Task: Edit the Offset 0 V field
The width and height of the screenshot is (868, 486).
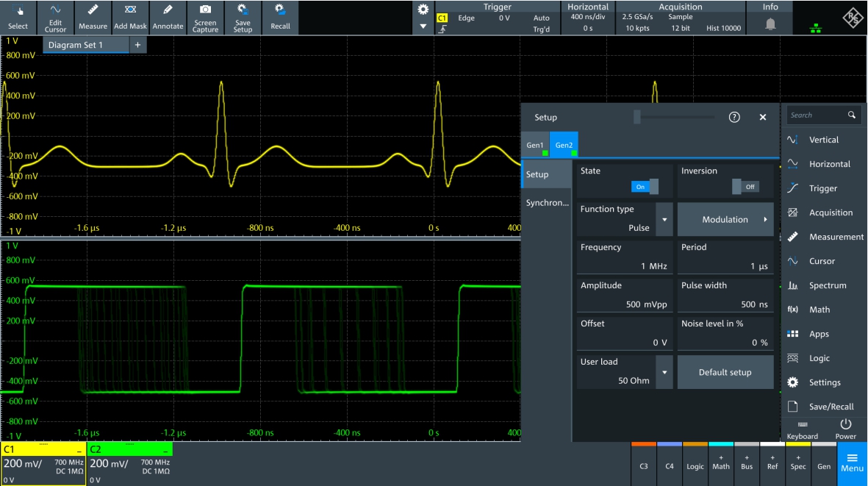Action: click(625, 334)
